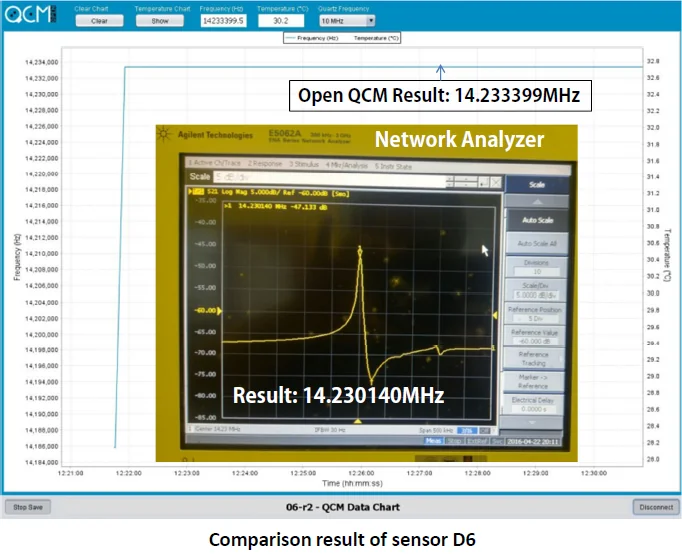Click marker 1 diamond at trace peak
The image size is (682, 554).
[x=360, y=250]
